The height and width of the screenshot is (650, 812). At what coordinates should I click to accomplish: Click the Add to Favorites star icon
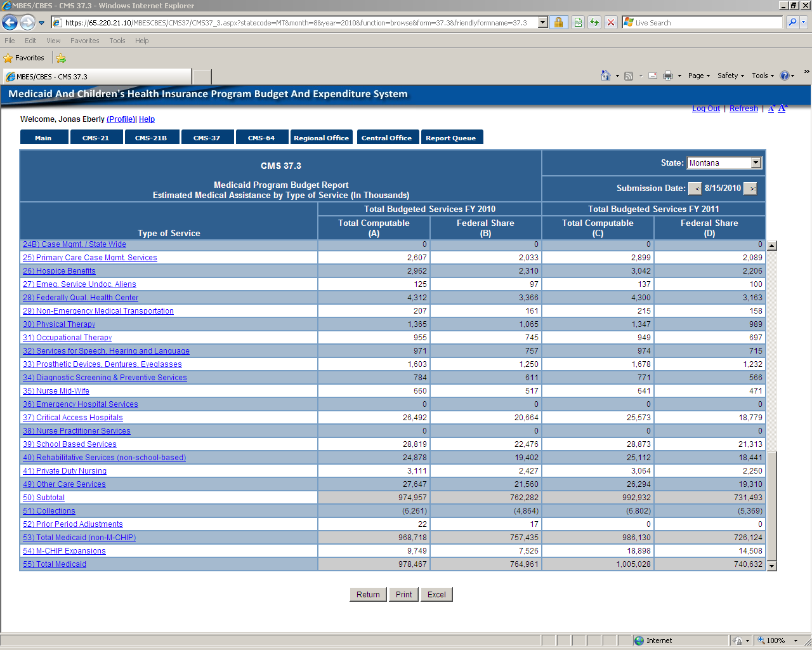(61, 58)
